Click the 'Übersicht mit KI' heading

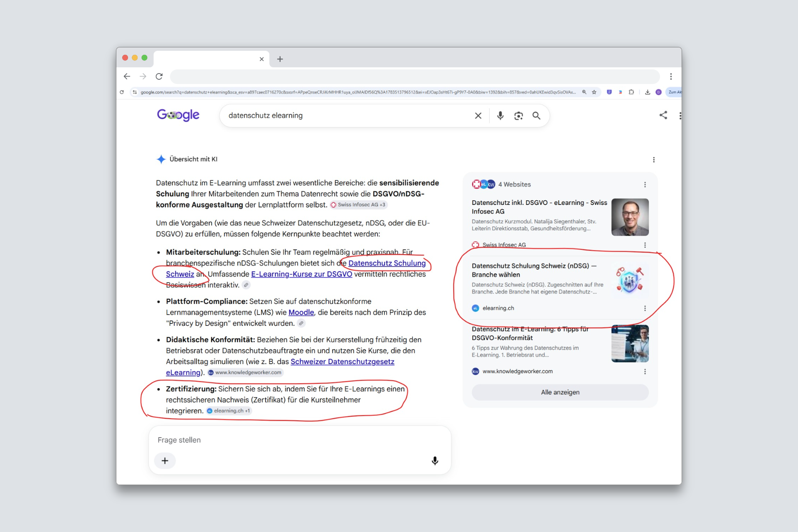point(193,159)
